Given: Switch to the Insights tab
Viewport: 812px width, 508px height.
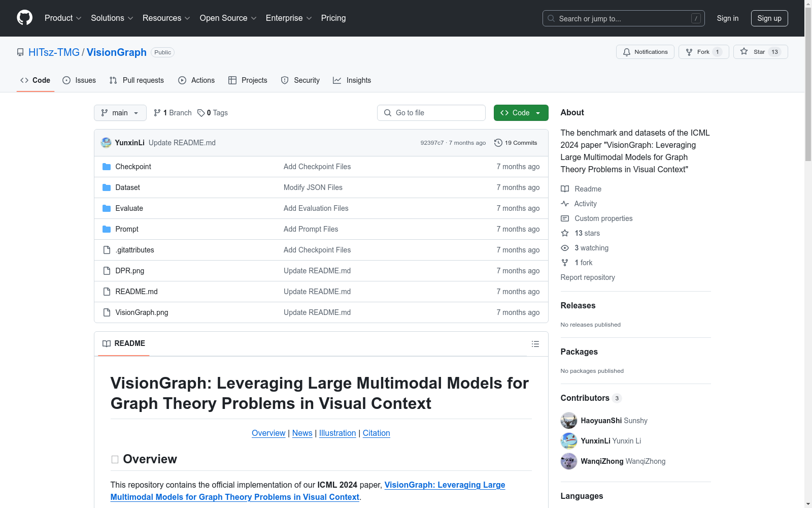Looking at the screenshot, I should (x=352, y=80).
